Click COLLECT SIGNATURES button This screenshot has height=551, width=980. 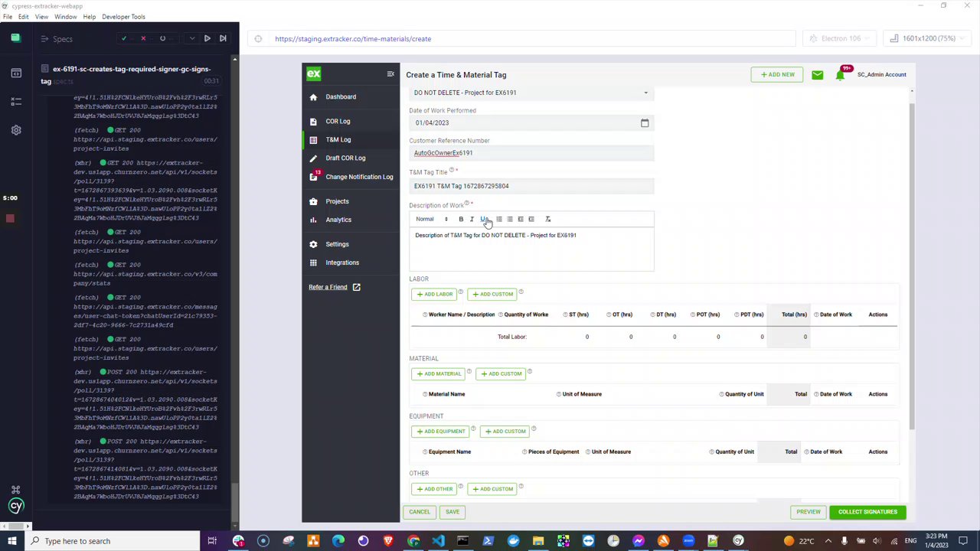click(867, 512)
